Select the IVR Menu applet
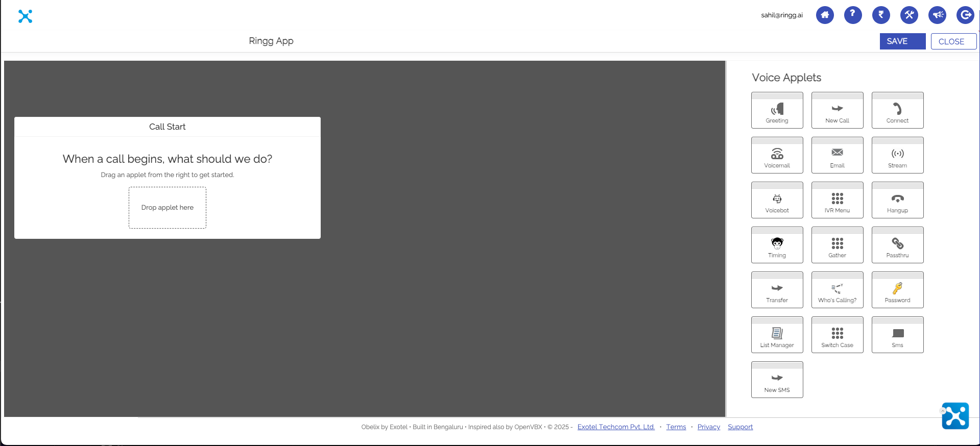Image resolution: width=980 pixels, height=446 pixels. tap(837, 200)
